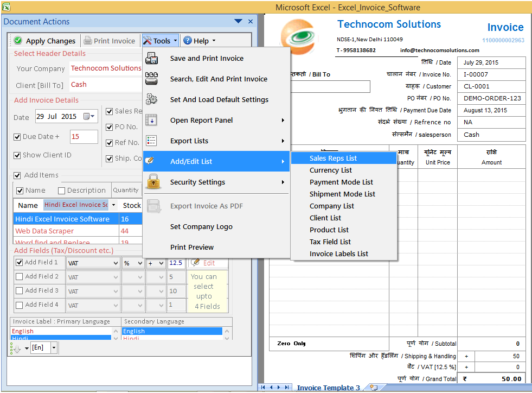The width and height of the screenshot is (532, 393).
Task: Open the item Name search dropdown
Action: [x=114, y=205]
